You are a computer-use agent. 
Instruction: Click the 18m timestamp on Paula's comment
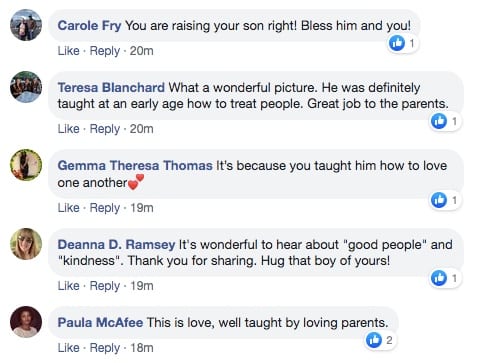tap(142, 348)
